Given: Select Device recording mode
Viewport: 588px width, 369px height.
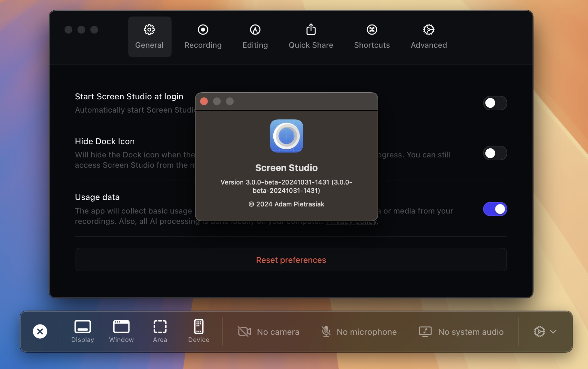Looking at the screenshot, I should click(x=199, y=332).
